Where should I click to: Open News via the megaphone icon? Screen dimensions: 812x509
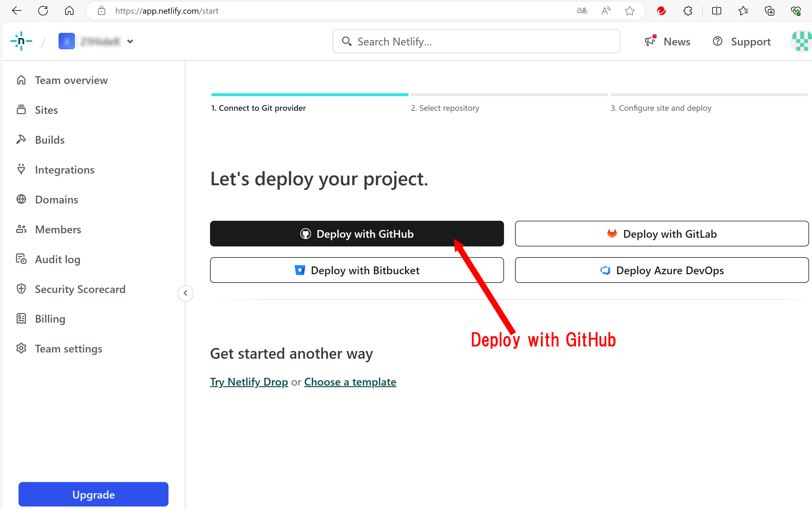pyautogui.click(x=650, y=41)
